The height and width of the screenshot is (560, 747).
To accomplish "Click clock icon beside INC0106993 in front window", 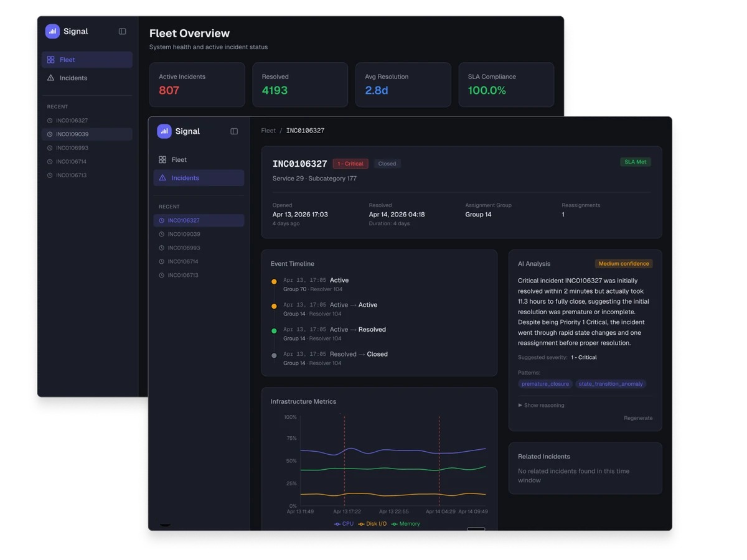I will pyautogui.click(x=162, y=248).
